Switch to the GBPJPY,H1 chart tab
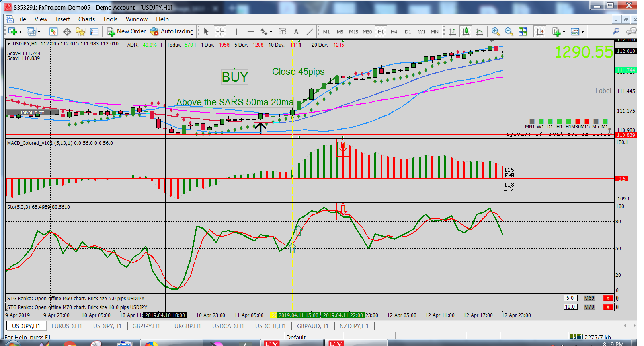Image resolution: width=644 pixels, height=346 pixels. pos(146,326)
